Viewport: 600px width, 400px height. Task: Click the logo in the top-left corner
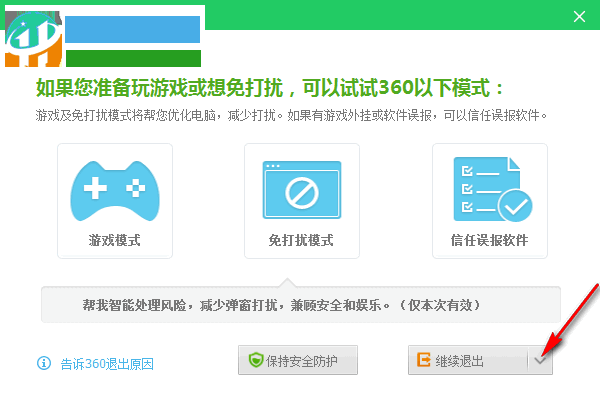point(34,39)
